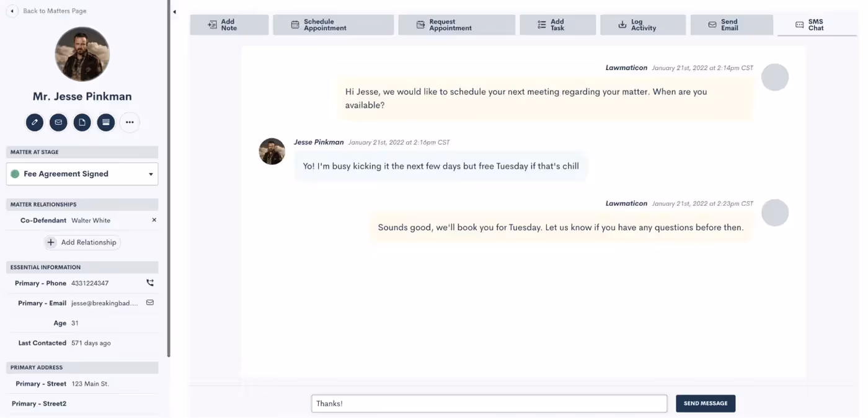Viewport: 868px width, 418px height.
Task: Click the Walter White relationship name
Action: 91,220
